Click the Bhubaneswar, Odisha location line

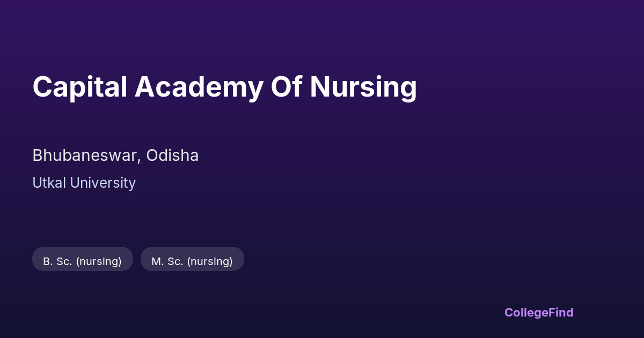[x=115, y=156]
